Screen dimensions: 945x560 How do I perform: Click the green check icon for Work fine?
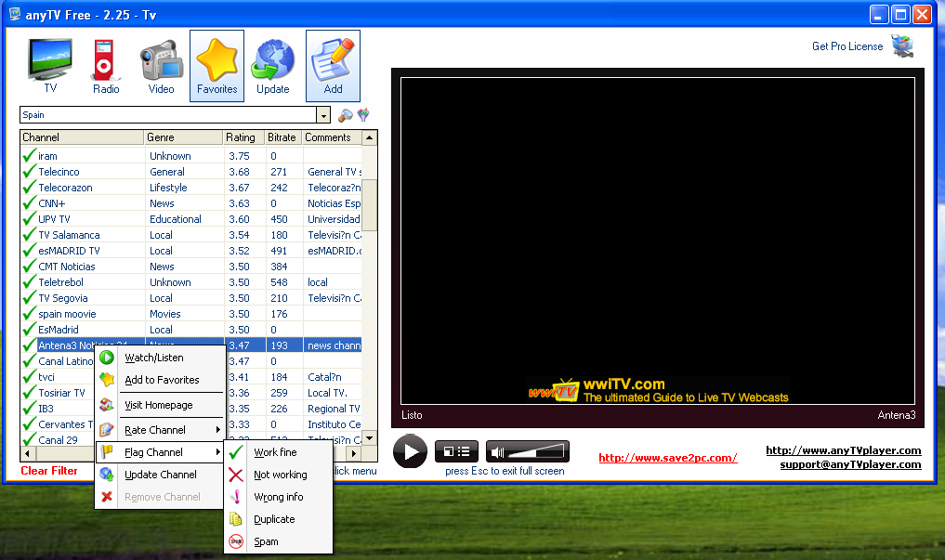point(236,452)
